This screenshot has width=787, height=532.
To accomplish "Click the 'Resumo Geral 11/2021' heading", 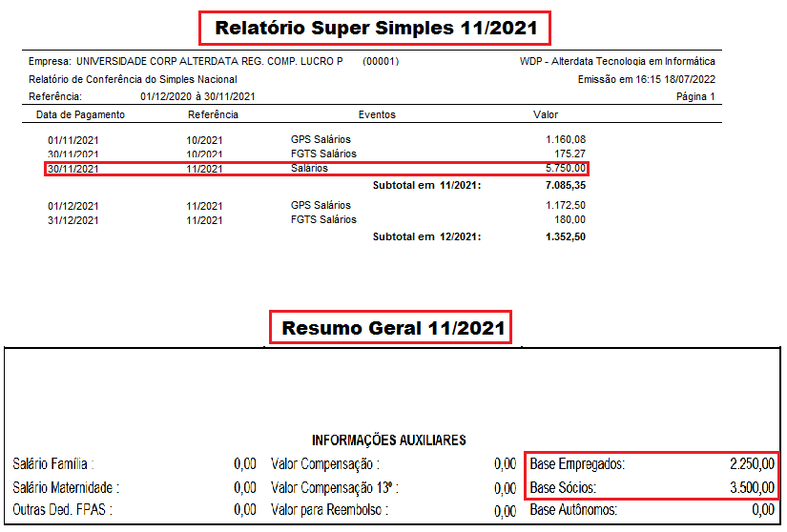I will pyautogui.click(x=393, y=328).
